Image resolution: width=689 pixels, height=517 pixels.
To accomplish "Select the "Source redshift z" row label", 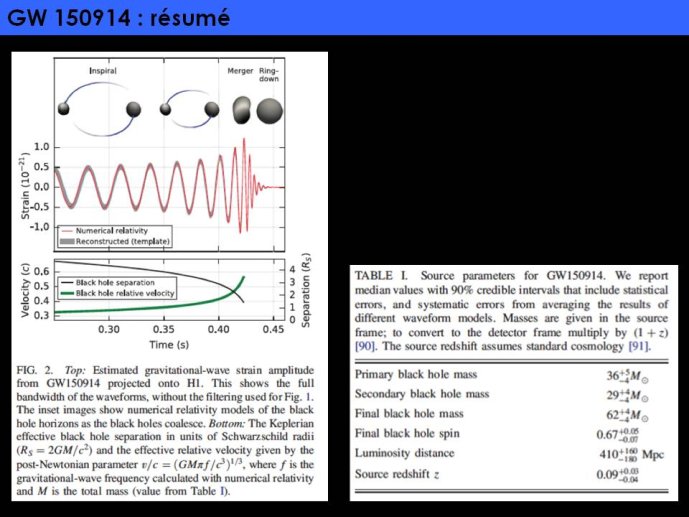I will 397,474.
